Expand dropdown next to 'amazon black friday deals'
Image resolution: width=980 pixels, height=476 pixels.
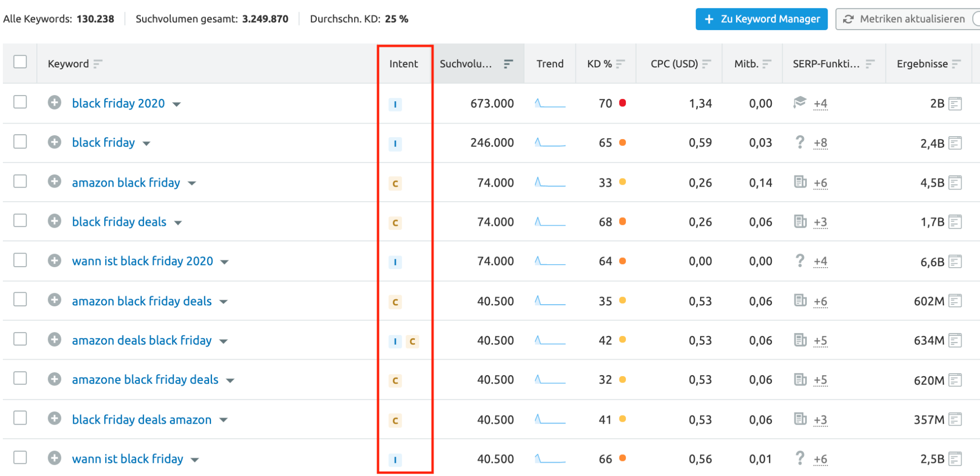223,302
